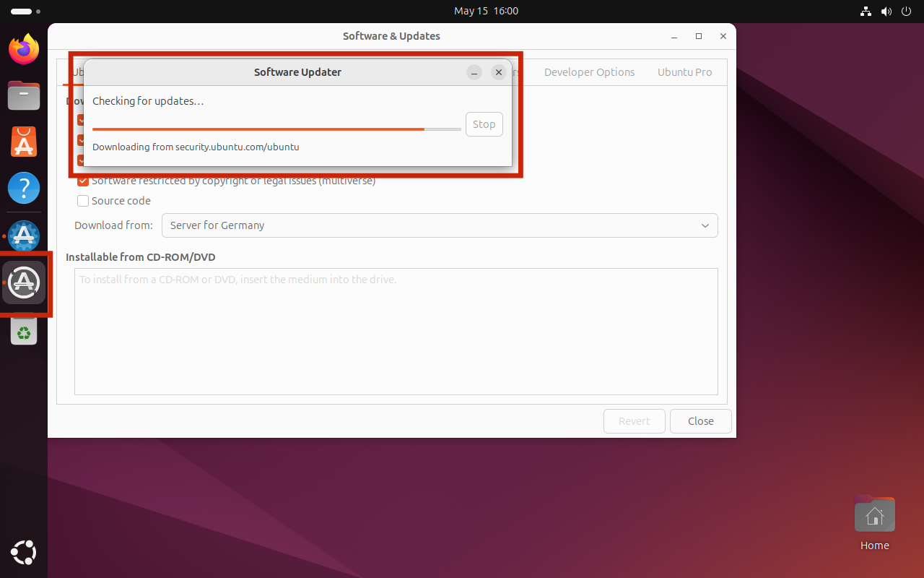
Task: Switch to the Developer Options tab
Action: 589,72
